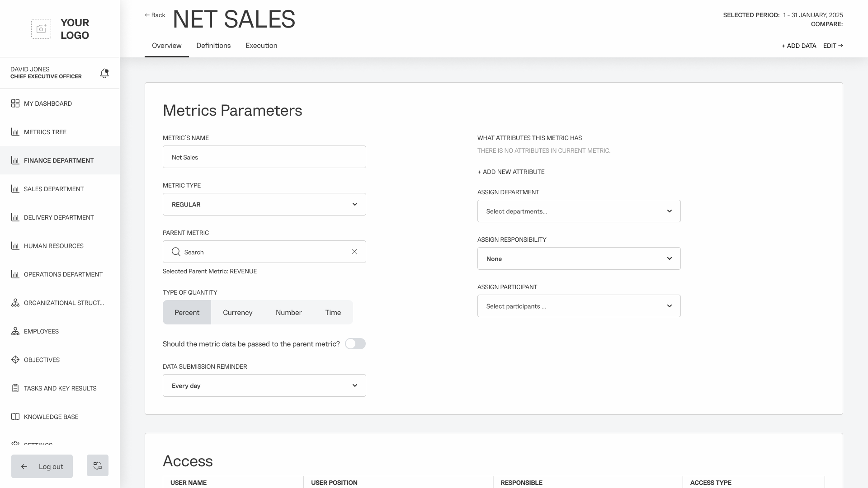Click Organizational Structure hierarchy icon
This screenshot has height=488, width=868.
coord(15,303)
